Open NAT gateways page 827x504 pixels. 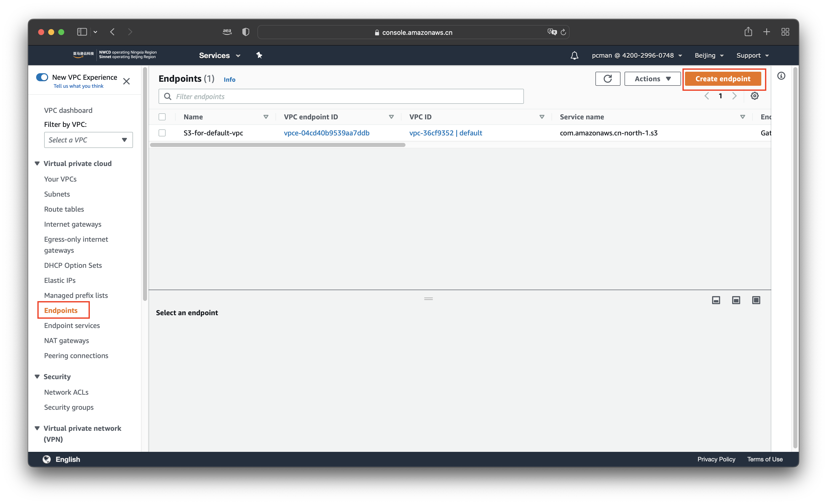(x=66, y=341)
